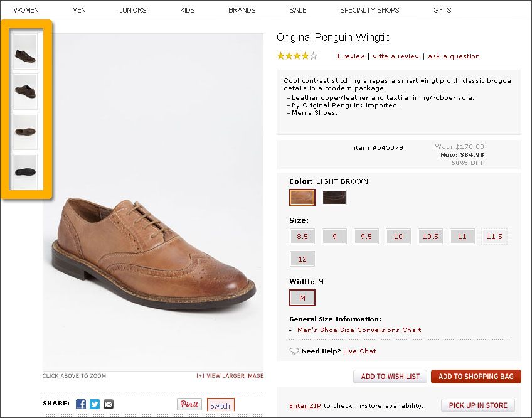Image resolution: width=532 pixels, height=418 pixels.
Task: Go to the Sale menu item
Action: pyautogui.click(x=298, y=10)
